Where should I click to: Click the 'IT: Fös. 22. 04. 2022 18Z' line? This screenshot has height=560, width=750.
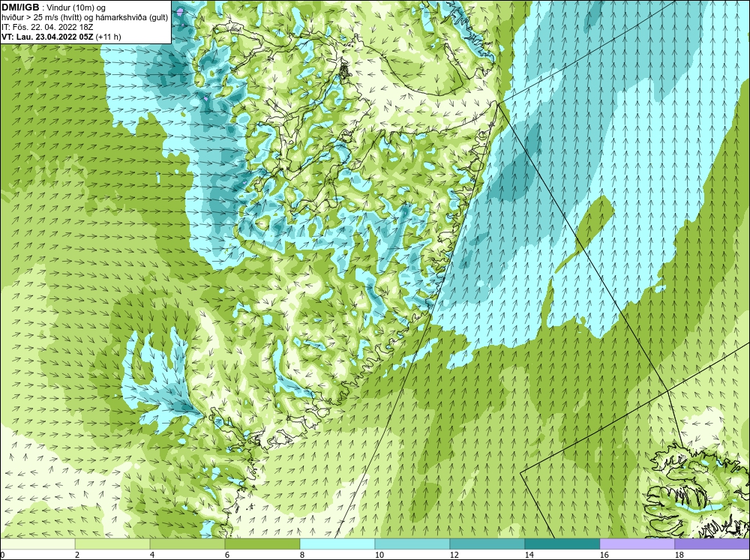[x=47, y=27]
